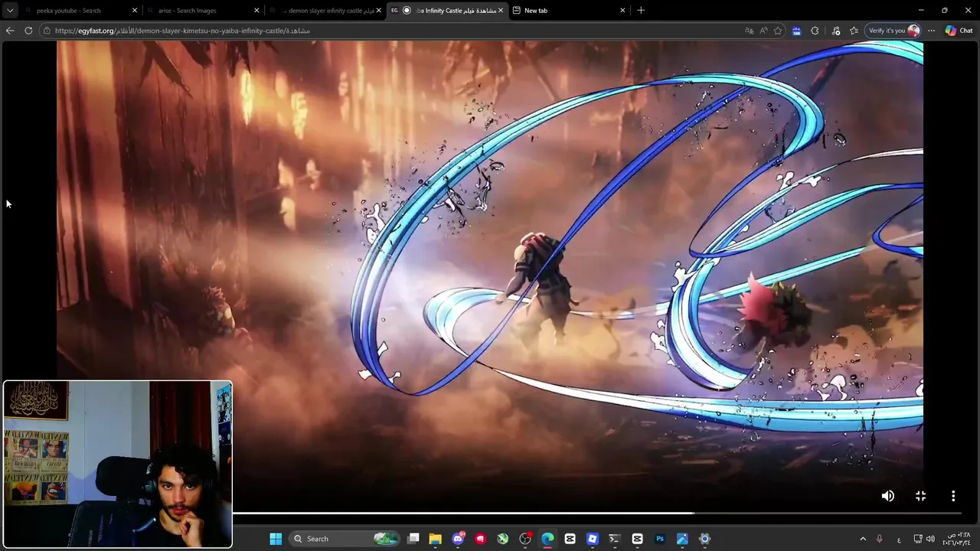Open the clock and date flyout
Screen dimensions: 980x551
click(956, 539)
